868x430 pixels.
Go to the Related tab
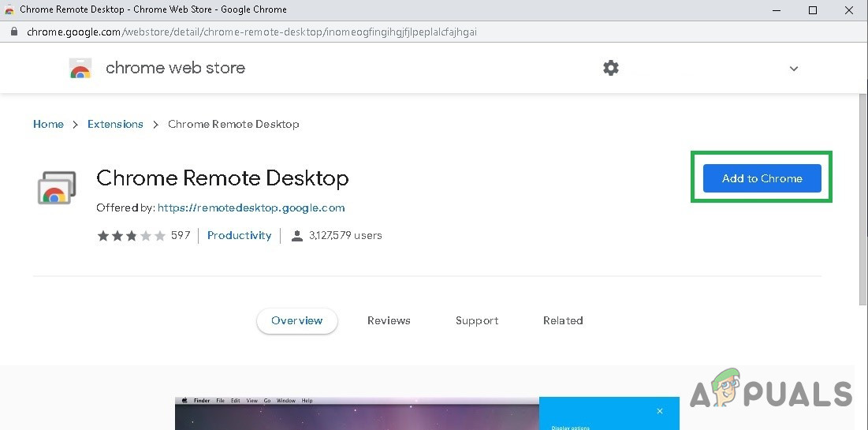pyautogui.click(x=563, y=320)
